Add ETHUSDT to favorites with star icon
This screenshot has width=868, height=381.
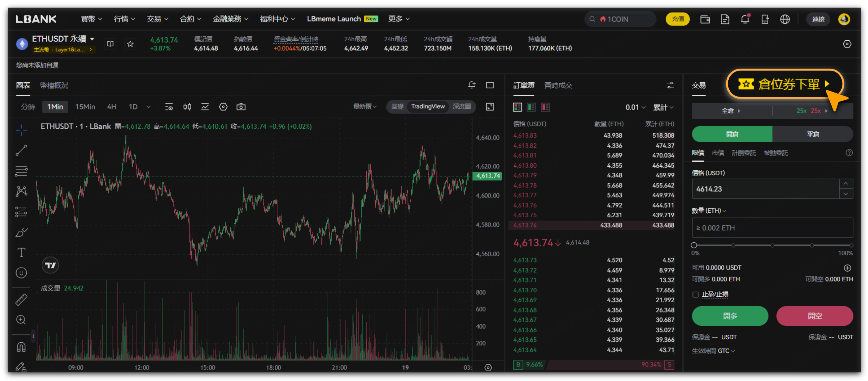coord(130,44)
